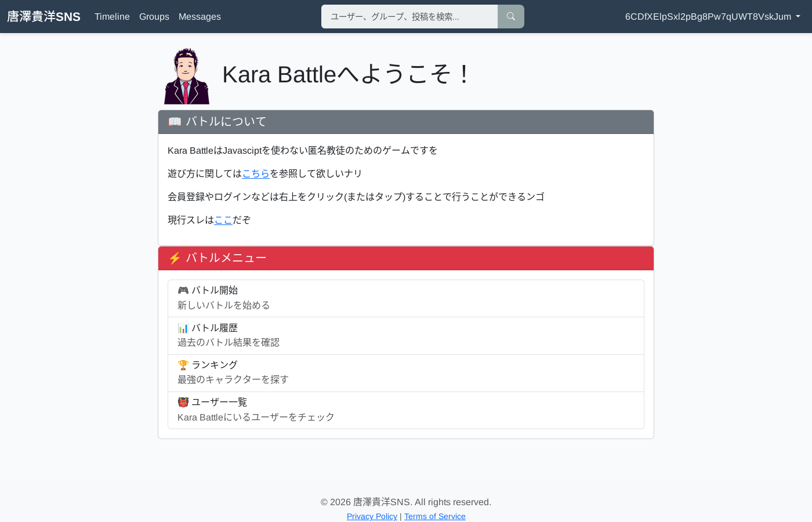
Task: Click the game controller icon beside バトル開始
Action: click(183, 290)
